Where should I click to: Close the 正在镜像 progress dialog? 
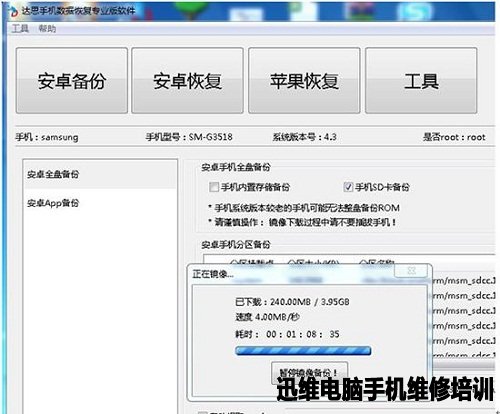point(411,270)
